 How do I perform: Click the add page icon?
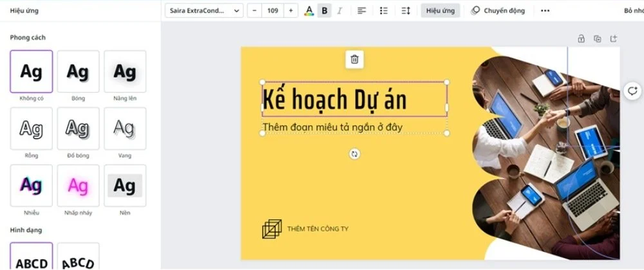614,39
